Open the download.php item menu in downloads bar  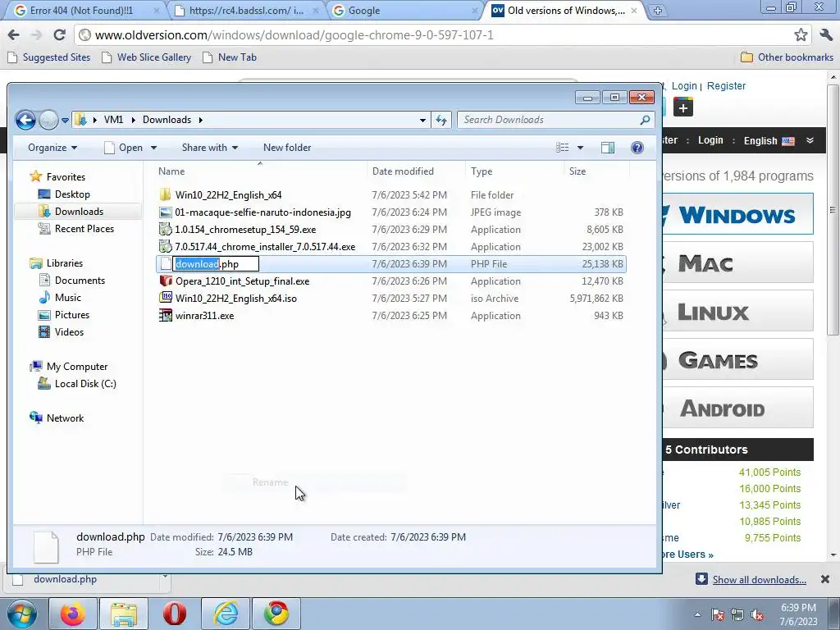coord(165,577)
